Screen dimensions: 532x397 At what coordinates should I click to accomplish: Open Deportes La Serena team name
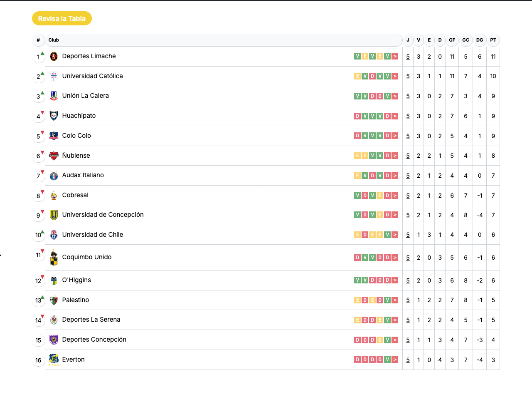coord(91,320)
